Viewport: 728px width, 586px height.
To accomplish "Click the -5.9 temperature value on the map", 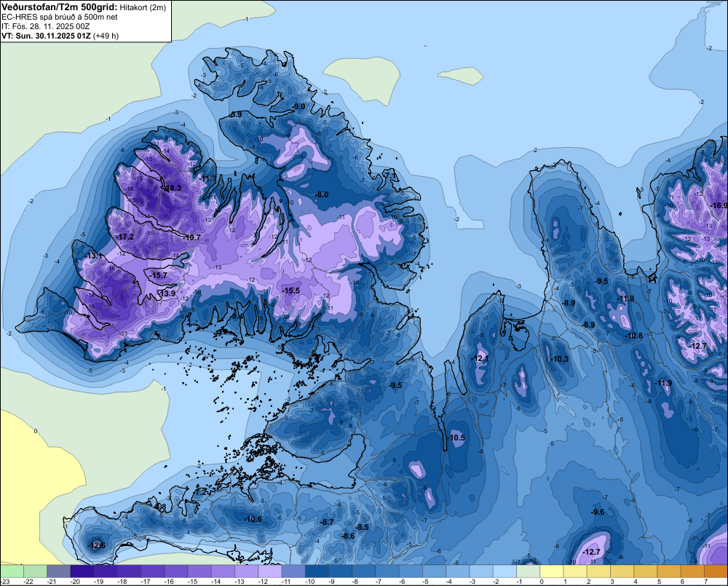I will [235, 114].
